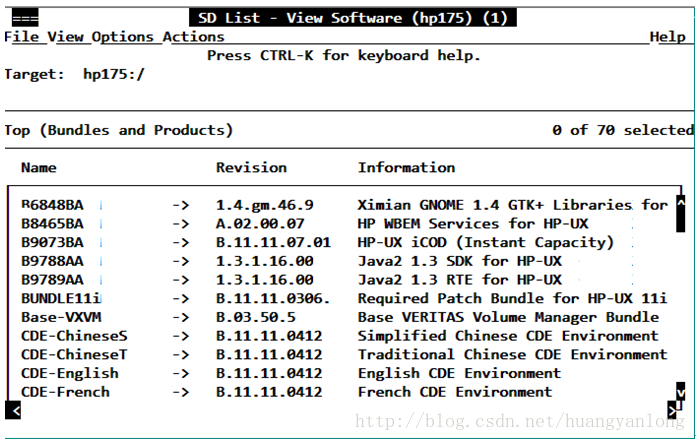Select the CDE-ChineseT row
Viewport: 696px width, 441px height.
point(344,354)
